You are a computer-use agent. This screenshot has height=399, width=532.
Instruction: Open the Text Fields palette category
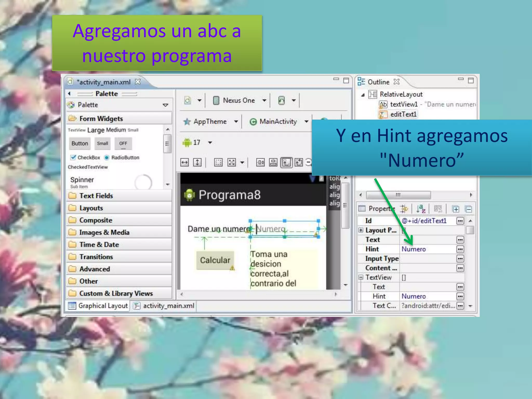pos(119,196)
